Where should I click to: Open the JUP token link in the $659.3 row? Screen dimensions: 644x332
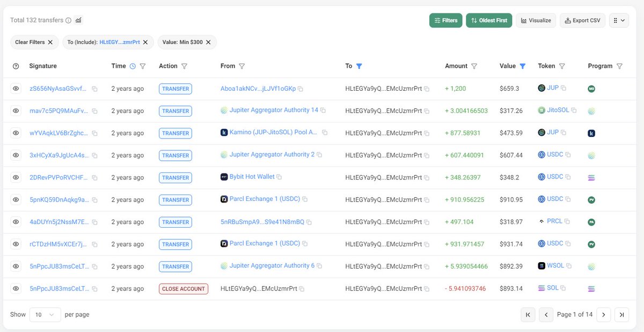coord(553,88)
